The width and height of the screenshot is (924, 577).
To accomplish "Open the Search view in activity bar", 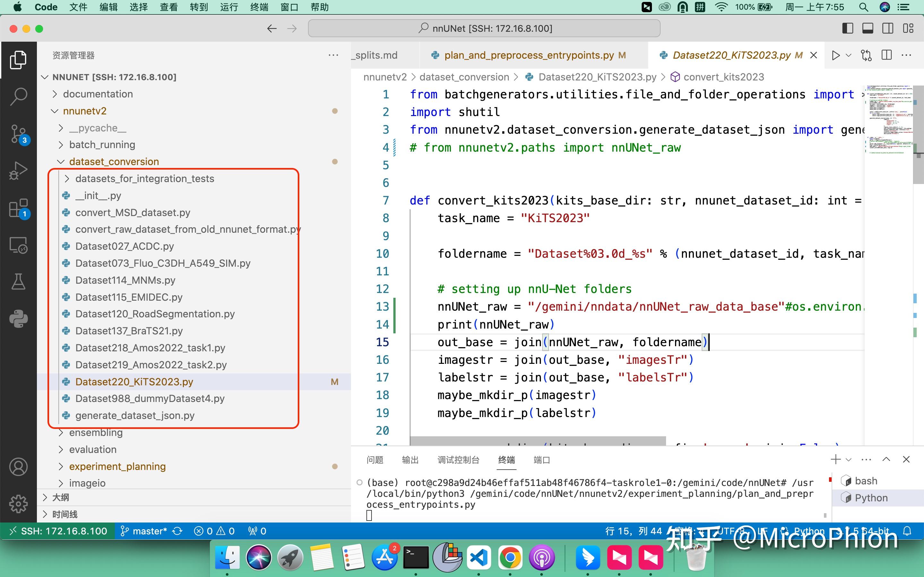I will click(x=18, y=96).
